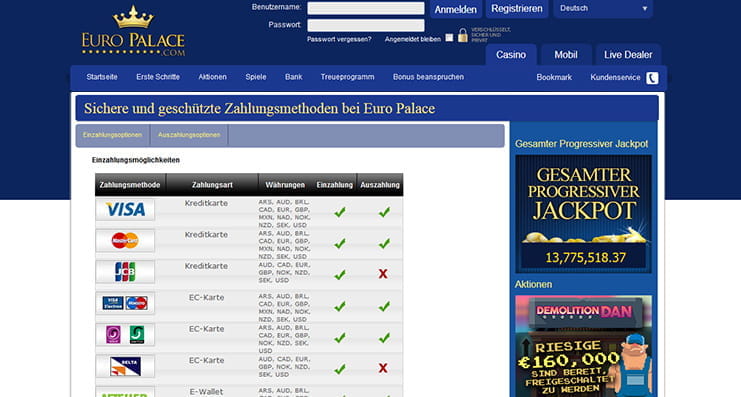The image size is (741, 397).
Task: Switch to the Auszahlungsoptionen tab
Action: pos(189,135)
